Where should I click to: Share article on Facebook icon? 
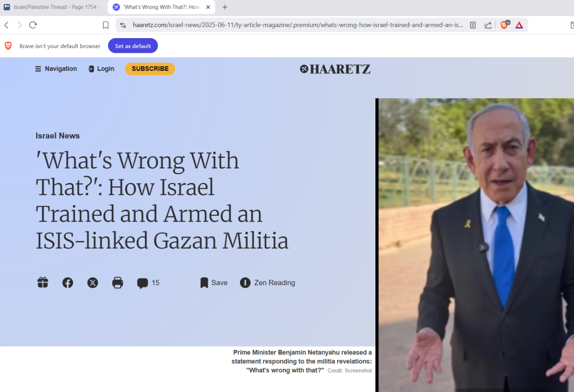click(68, 282)
